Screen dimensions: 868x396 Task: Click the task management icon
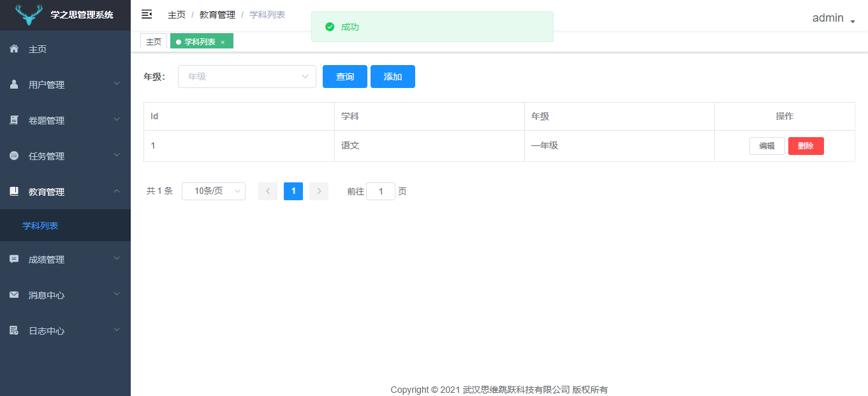(14, 156)
